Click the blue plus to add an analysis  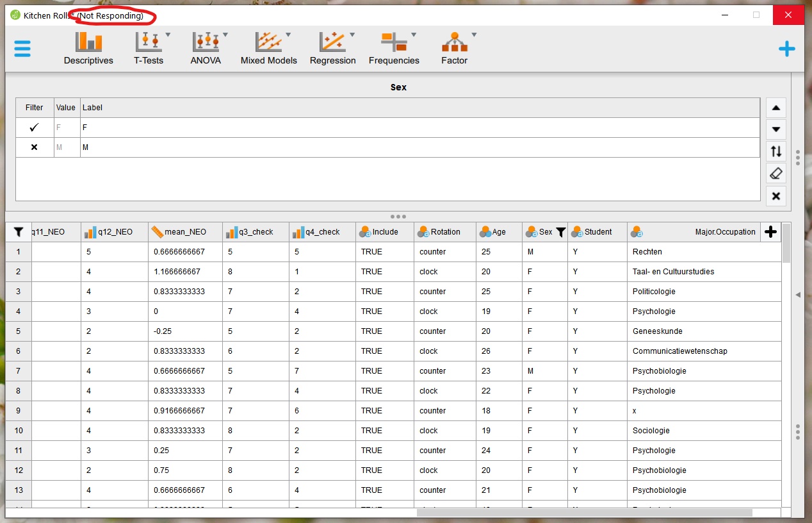click(786, 48)
